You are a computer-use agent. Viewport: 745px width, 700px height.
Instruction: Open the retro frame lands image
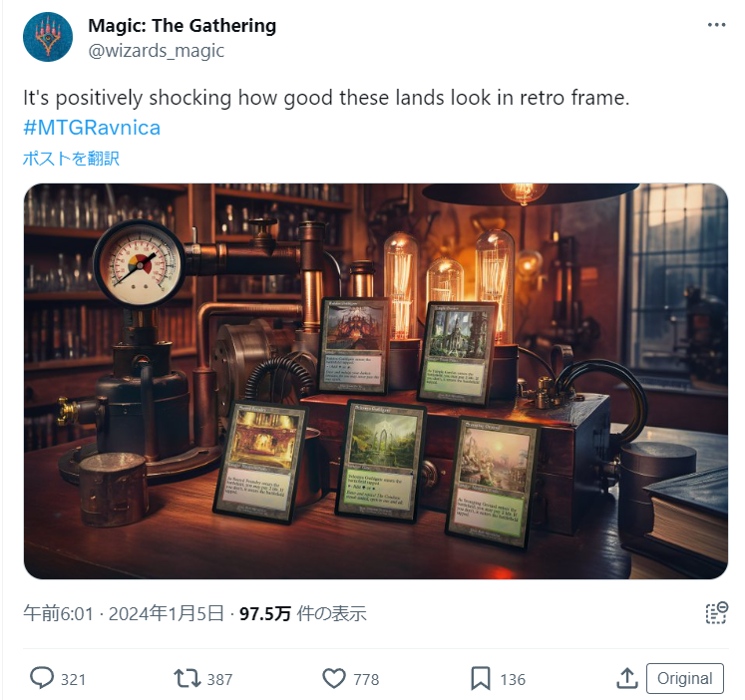[x=376, y=381]
